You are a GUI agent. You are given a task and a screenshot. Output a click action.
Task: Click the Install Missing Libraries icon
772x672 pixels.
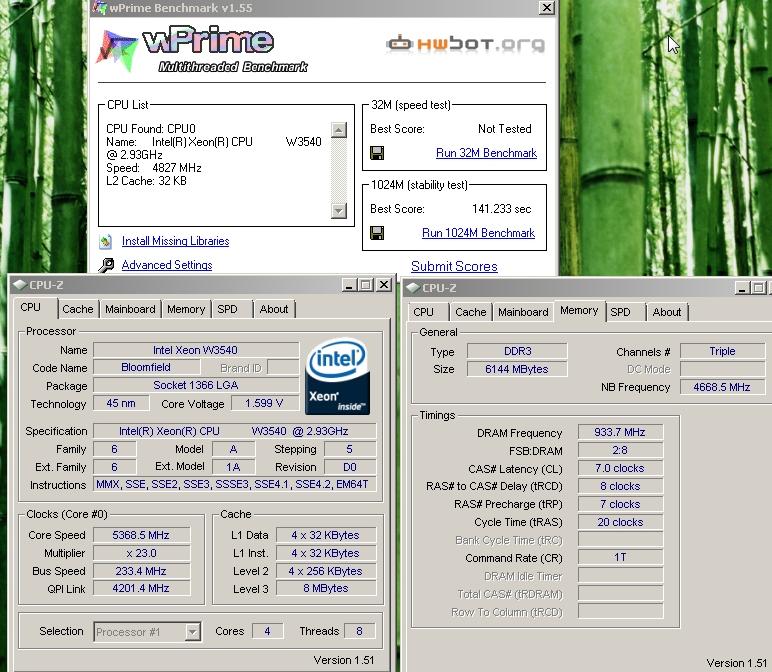[x=105, y=241]
